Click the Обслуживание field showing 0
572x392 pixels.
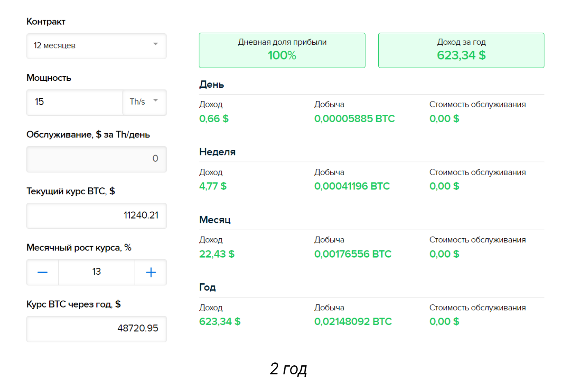(x=96, y=159)
